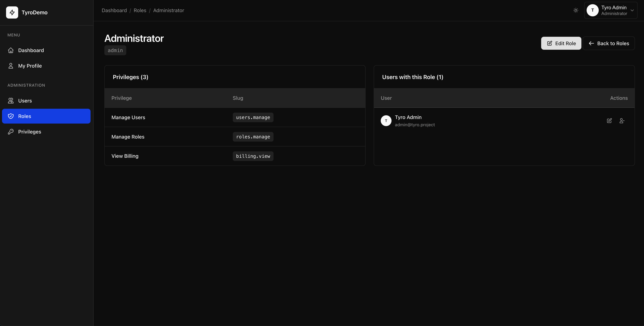The image size is (644, 326).
Task: Click the users.manage slug badge
Action: point(253,117)
